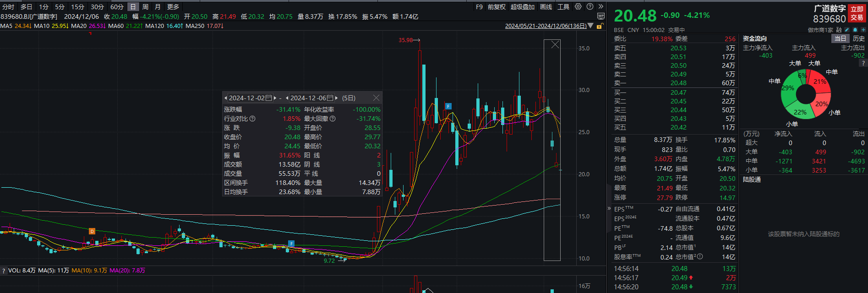Select 当日 capital flow view

click(840, 39)
